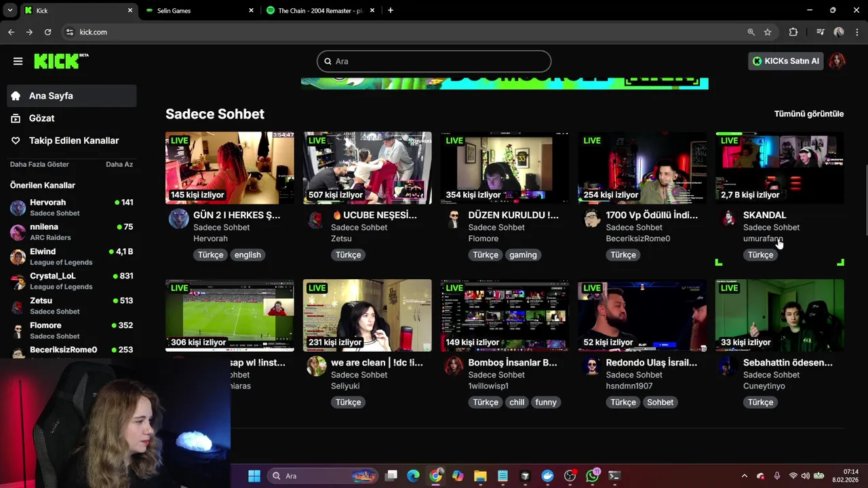Click the Sadece Sohbet section heading
Image resolution: width=868 pixels, height=488 pixels.
tap(215, 114)
